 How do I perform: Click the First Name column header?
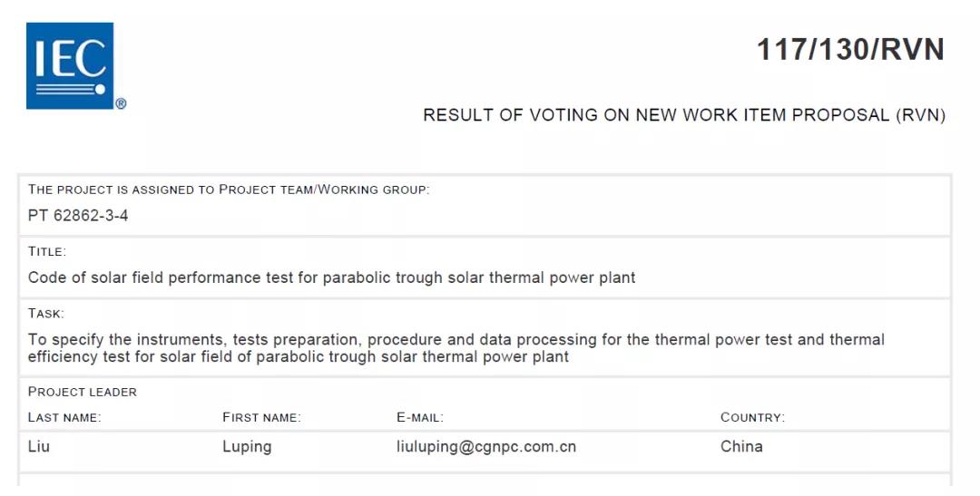coord(262,418)
